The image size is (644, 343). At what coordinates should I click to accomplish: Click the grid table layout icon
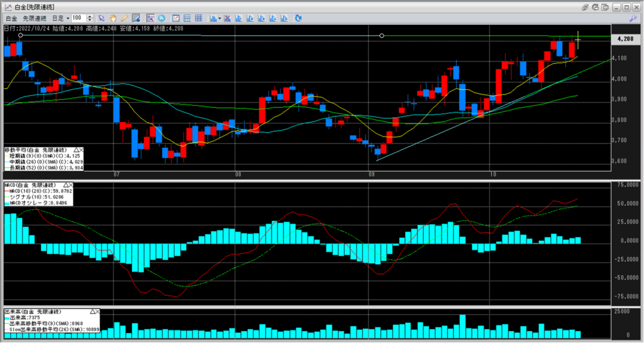(198, 18)
